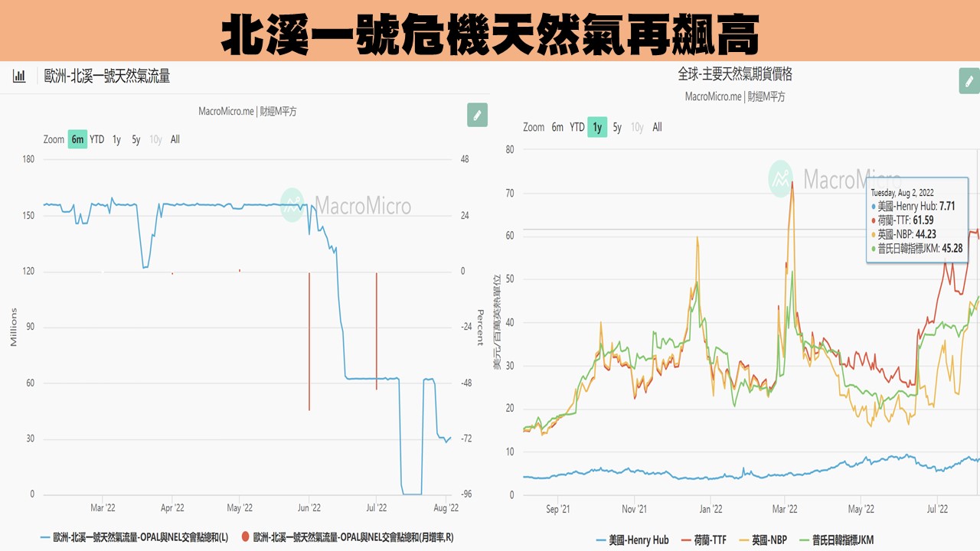This screenshot has width=980, height=551.
Task: Select 6m zoom range on left chart
Action: [x=77, y=139]
